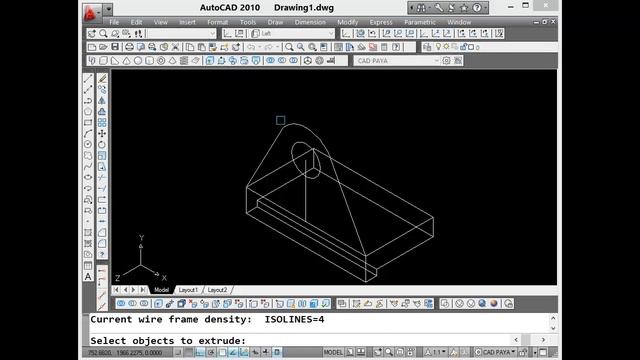Open the Parametric menu
This screenshot has width=640, height=360.
pyautogui.click(x=420, y=22)
